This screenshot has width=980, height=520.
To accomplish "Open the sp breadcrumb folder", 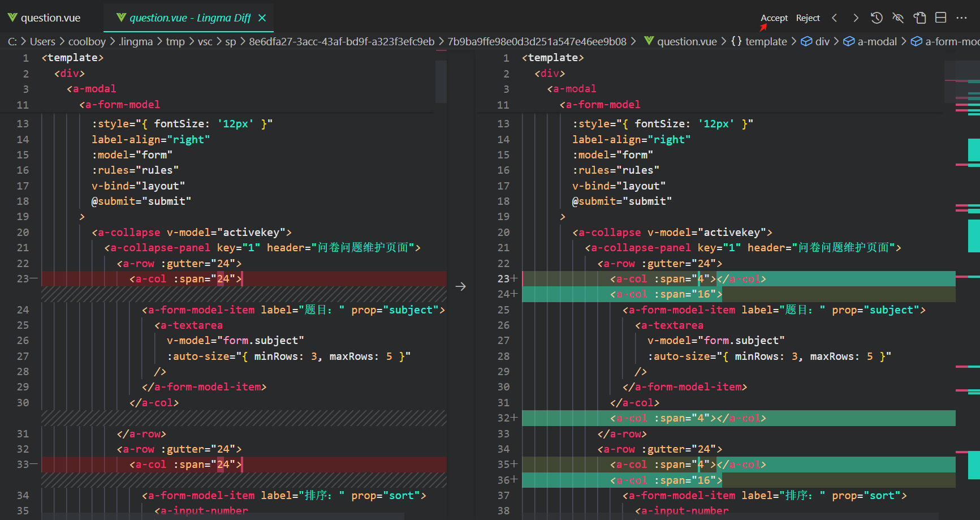I will tap(231, 41).
